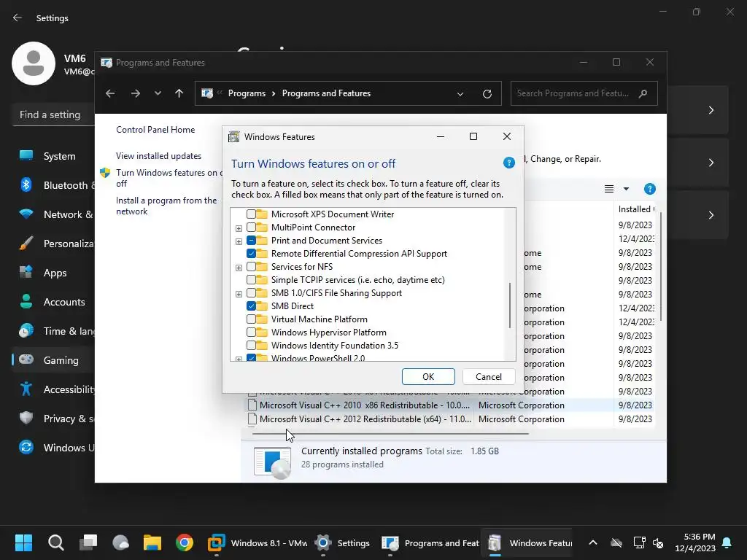
Task: Enable Windows Identity Foundation 3.5
Action: tap(251, 345)
